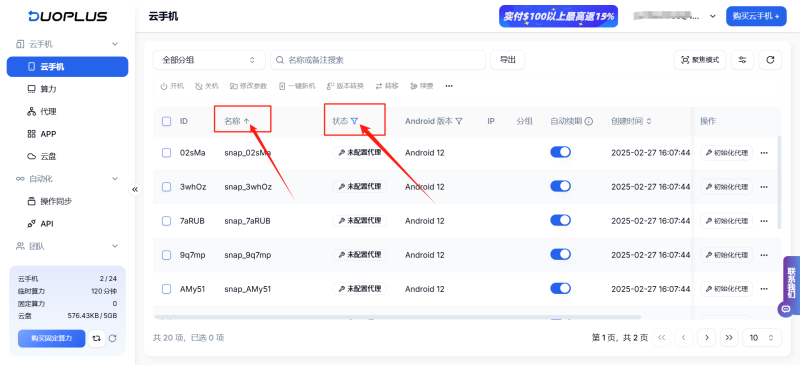Image resolution: width=800 pixels, height=365 pixels.
Task: Collapse the 自动化 sidebar section
Action: (x=115, y=179)
